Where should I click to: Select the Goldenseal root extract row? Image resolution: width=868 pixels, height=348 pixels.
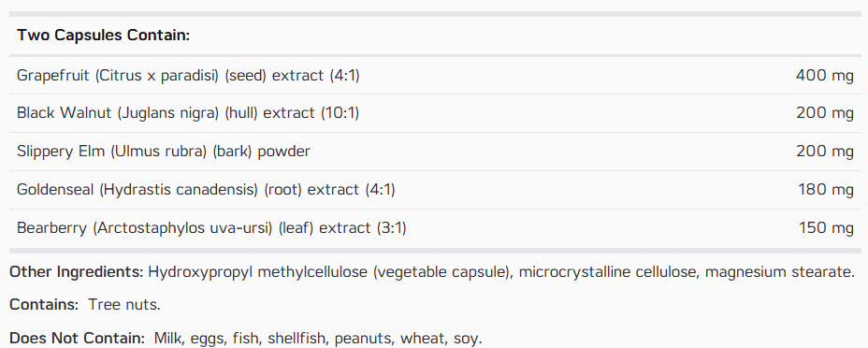[435, 190]
